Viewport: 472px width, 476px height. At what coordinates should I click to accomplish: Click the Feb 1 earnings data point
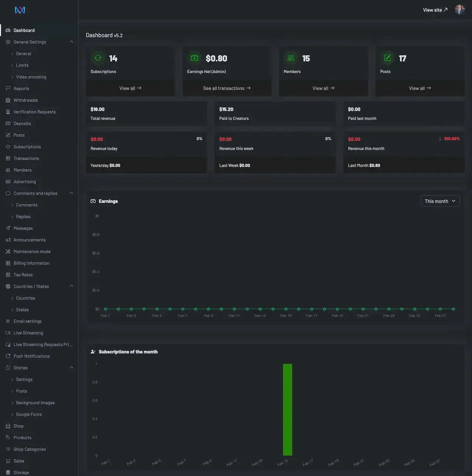point(105,309)
